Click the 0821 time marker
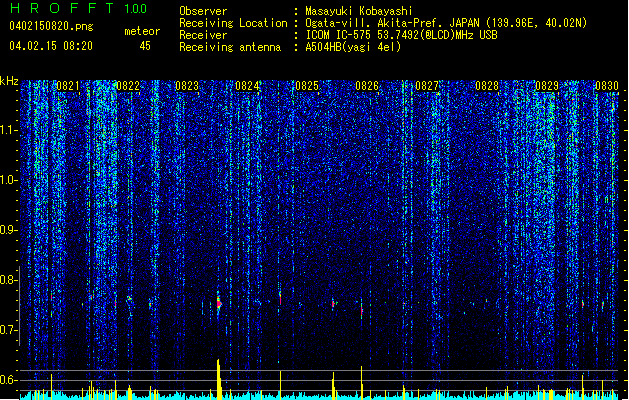 click(x=68, y=86)
